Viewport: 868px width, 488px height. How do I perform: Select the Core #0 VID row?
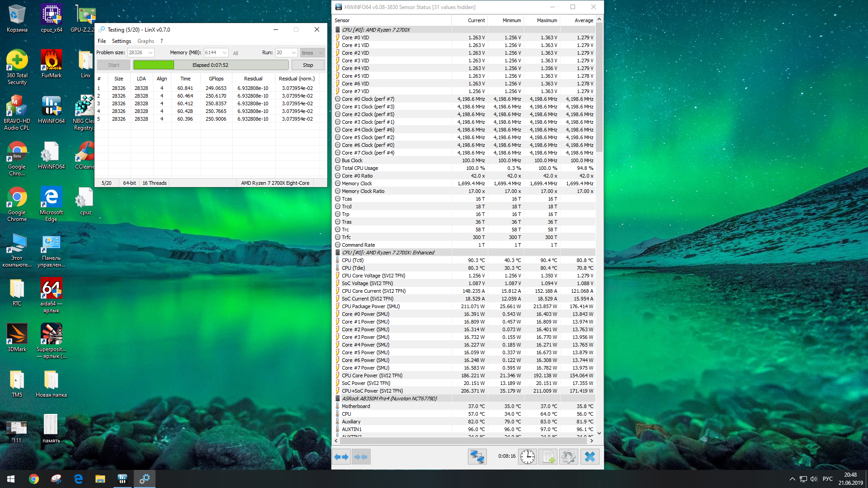coord(464,38)
